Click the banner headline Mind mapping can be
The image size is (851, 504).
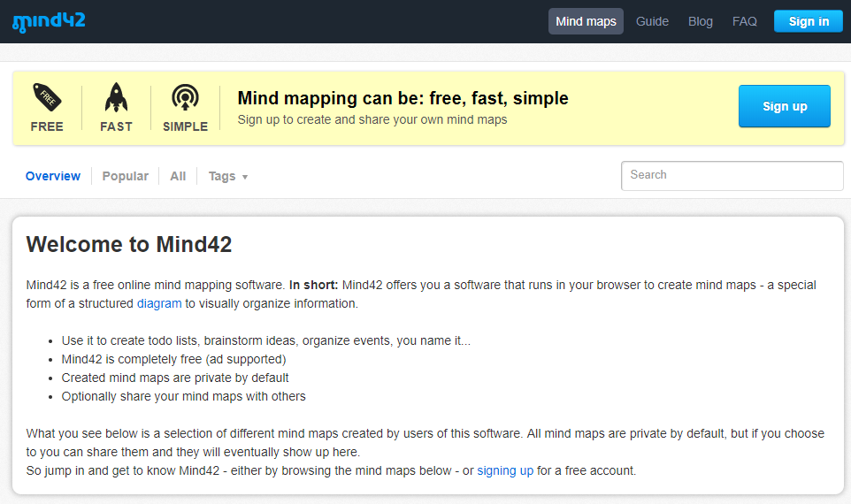click(402, 98)
